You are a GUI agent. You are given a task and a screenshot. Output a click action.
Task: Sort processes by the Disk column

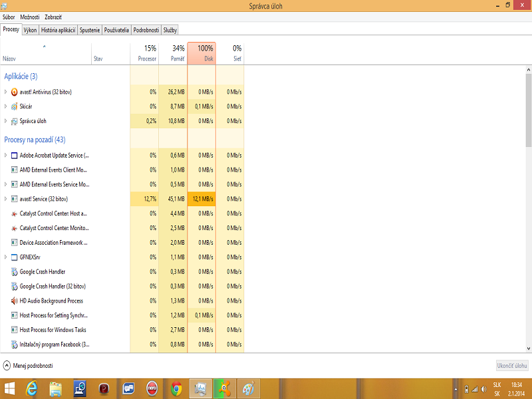pos(201,53)
